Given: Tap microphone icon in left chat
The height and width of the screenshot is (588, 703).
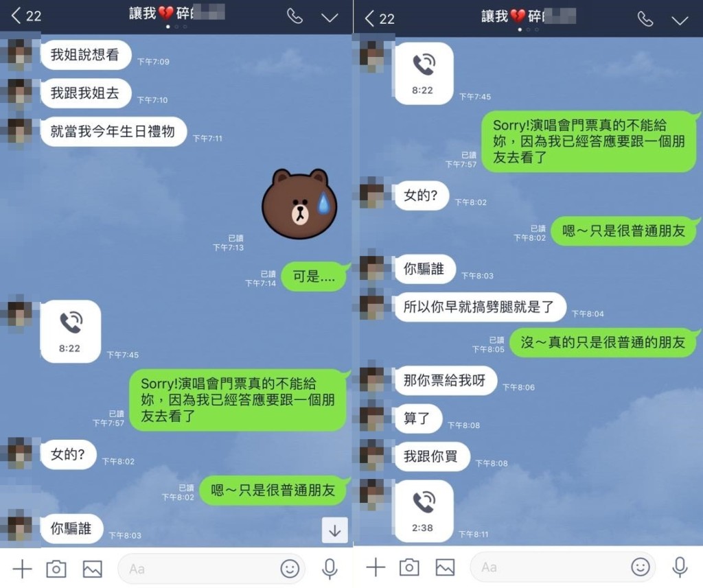Looking at the screenshot, I should (x=330, y=569).
